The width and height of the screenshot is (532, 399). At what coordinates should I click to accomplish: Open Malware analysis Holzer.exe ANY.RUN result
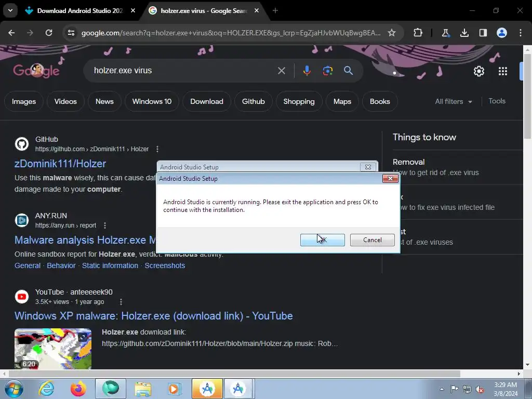(85, 240)
